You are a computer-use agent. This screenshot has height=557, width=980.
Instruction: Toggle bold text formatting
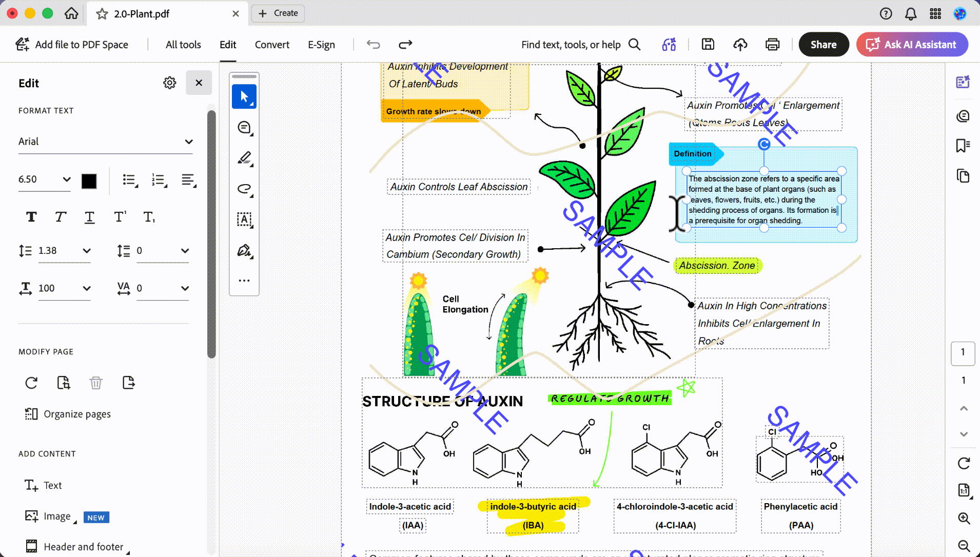point(31,217)
